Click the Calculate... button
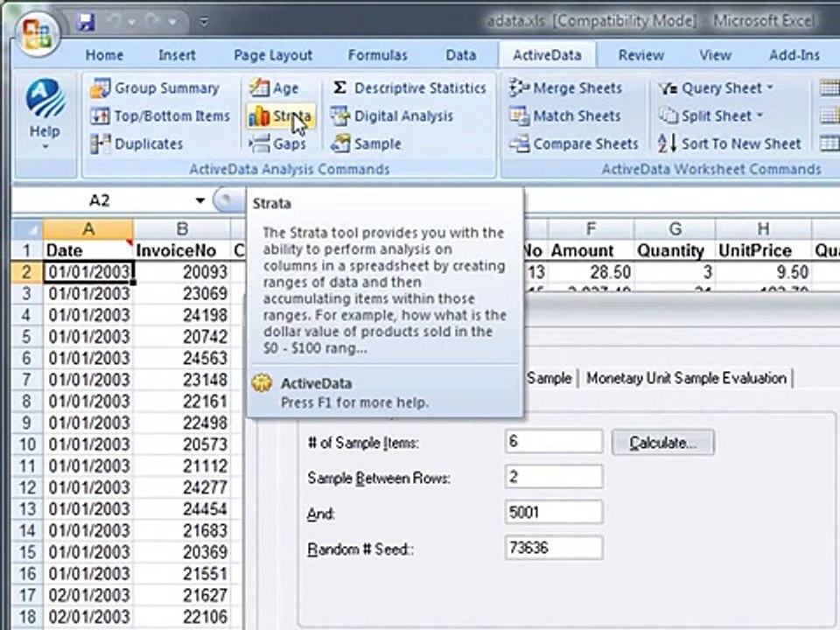Image resolution: width=840 pixels, height=630 pixels. [x=663, y=443]
